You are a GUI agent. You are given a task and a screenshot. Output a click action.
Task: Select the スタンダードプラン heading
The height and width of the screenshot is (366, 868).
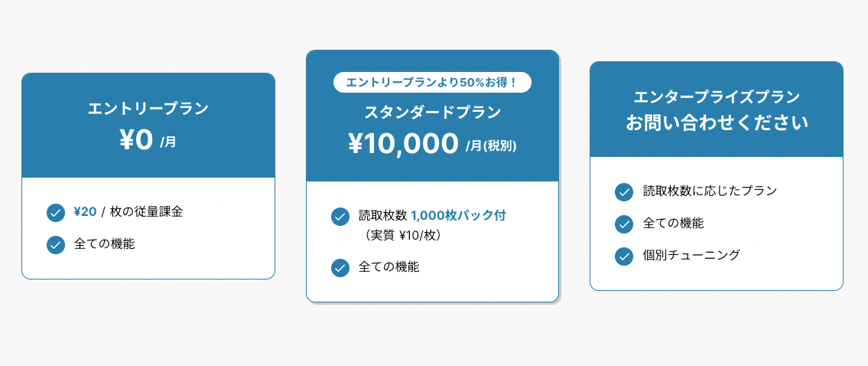(x=432, y=113)
